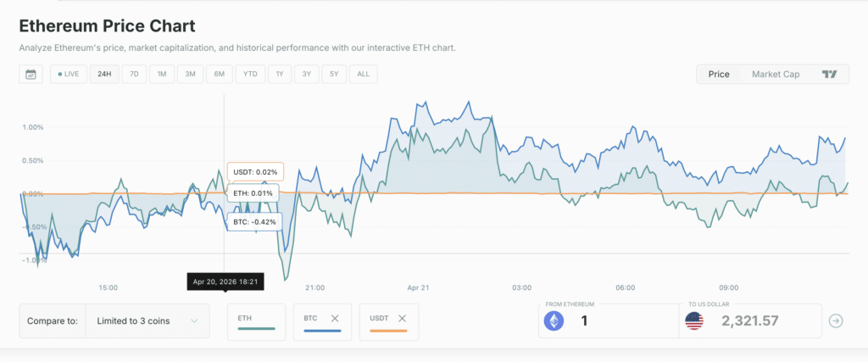Show ALL price history

[363, 74]
